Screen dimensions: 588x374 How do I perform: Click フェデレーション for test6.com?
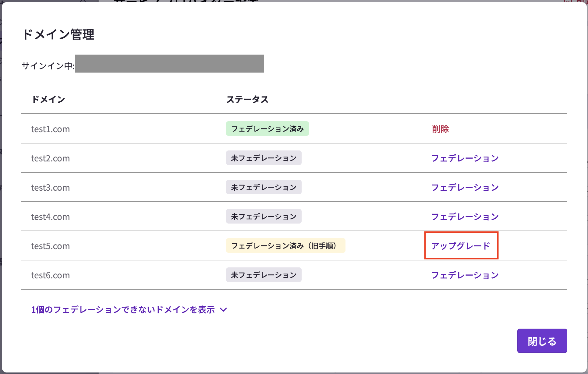click(x=465, y=275)
